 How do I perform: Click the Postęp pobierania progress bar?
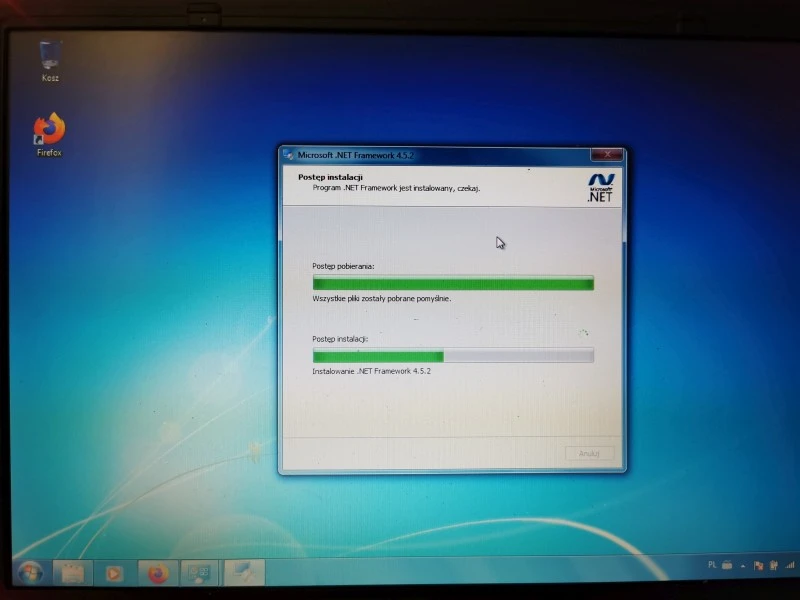pos(453,284)
